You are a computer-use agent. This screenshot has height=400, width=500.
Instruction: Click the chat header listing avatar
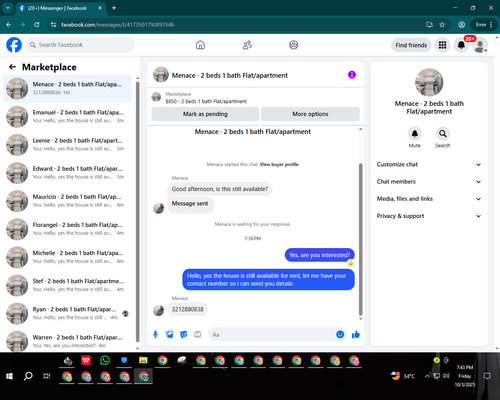(161, 75)
